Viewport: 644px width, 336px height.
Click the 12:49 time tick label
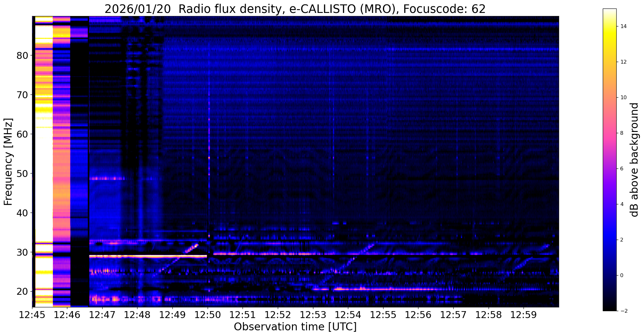coord(172,315)
